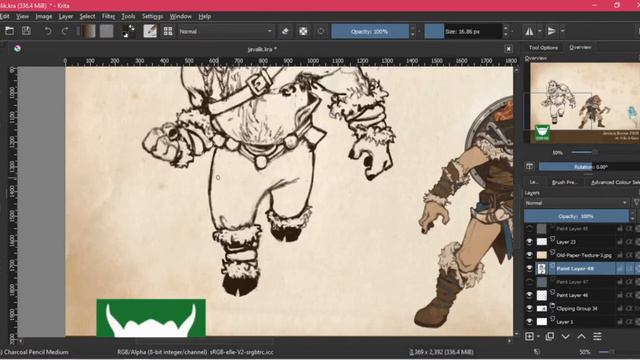Open the View menu
Screen dimensions: 640x360
(22, 16)
